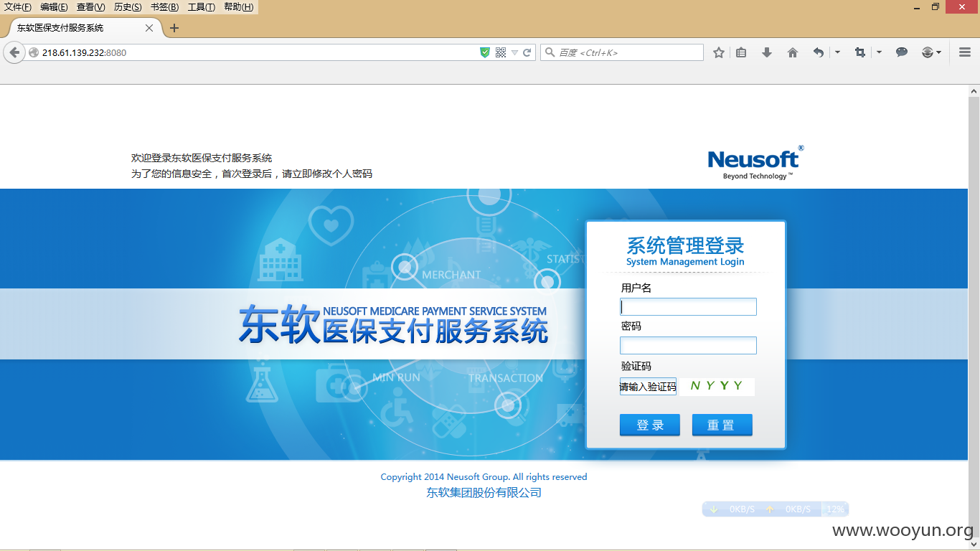This screenshot has height=551, width=980.
Task: Click the URL address field
Action: [x=258, y=52]
